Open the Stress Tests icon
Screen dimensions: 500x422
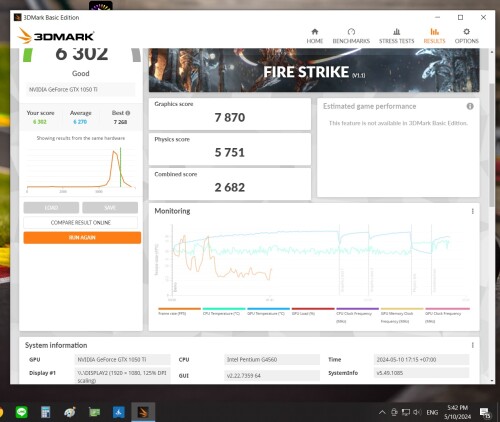pos(396,32)
